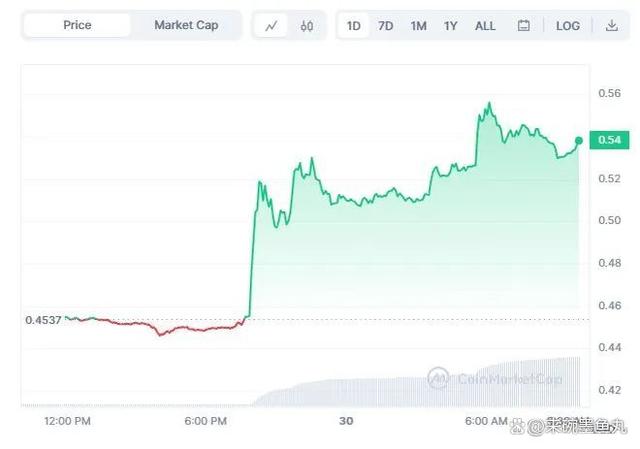Image resolution: width=640 pixels, height=449 pixels.
Task: Click the 0.54 current price label
Action: pos(609,140)
